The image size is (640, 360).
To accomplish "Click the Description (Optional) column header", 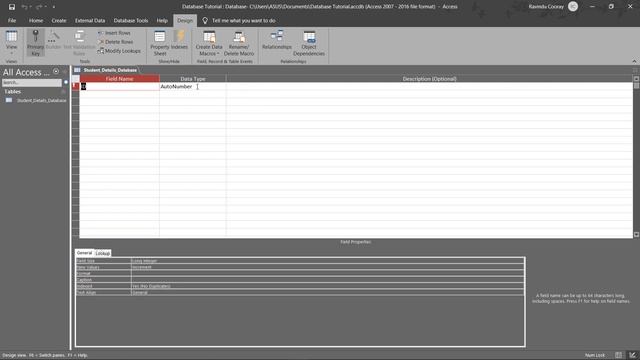I will [x=429, y=79].
